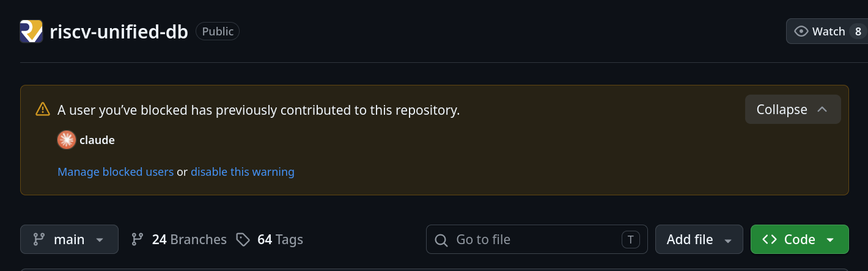Toggle Watch for this repository
This screenshot has width=868, height=271.
tap(826, 31)
